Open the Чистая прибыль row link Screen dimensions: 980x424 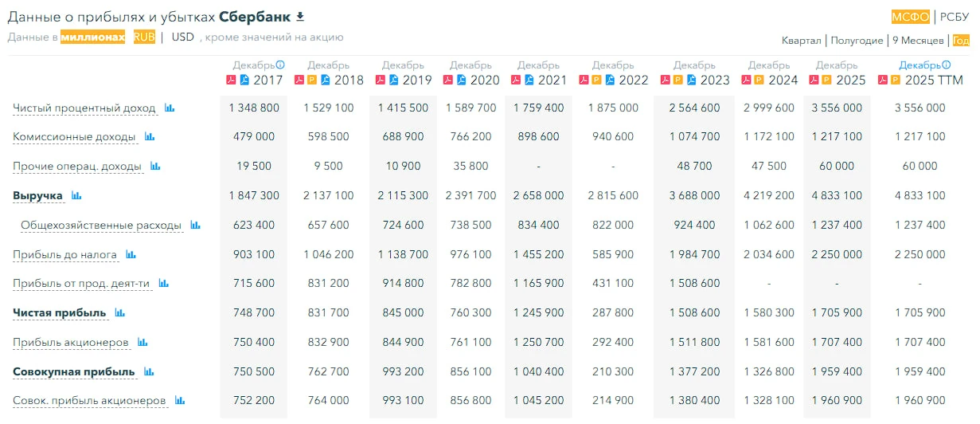(60, 313)
